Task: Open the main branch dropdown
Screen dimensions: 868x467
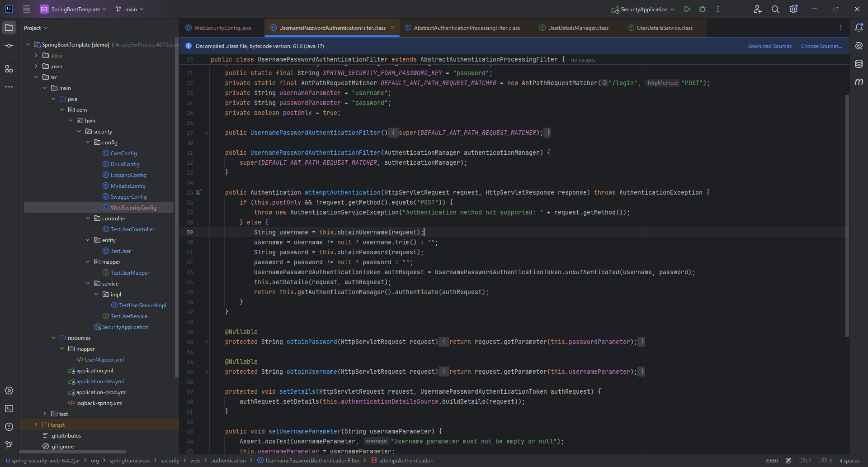Action: click(130, 9)
